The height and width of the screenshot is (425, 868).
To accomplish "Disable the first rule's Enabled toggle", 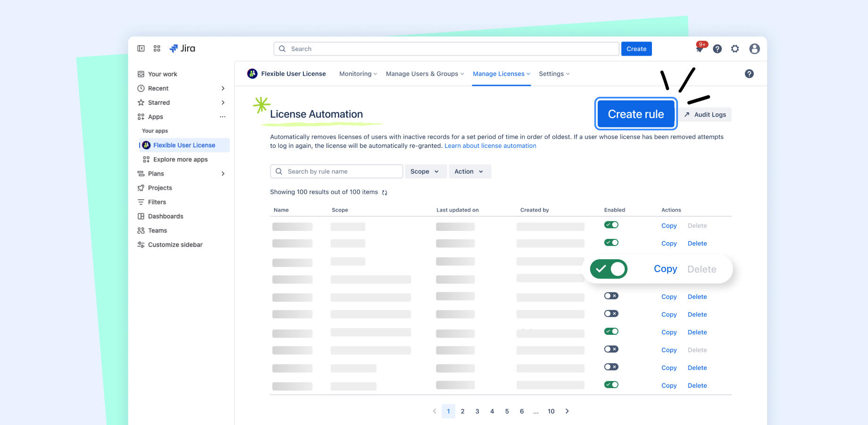I will pyautogui.click(x=611, y=224).
